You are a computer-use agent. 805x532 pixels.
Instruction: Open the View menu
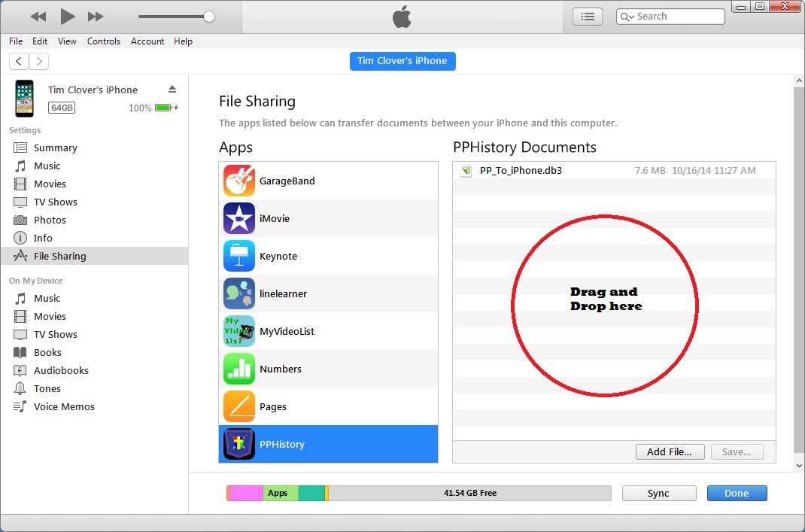tap(67, 41)
